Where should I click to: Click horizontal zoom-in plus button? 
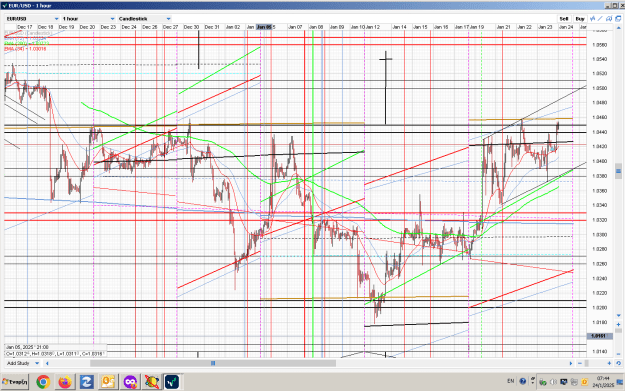(x=609, y=363)
